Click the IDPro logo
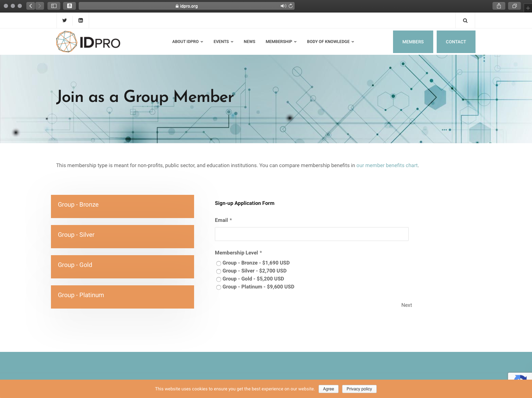The image size is (532, 398). 88,42
